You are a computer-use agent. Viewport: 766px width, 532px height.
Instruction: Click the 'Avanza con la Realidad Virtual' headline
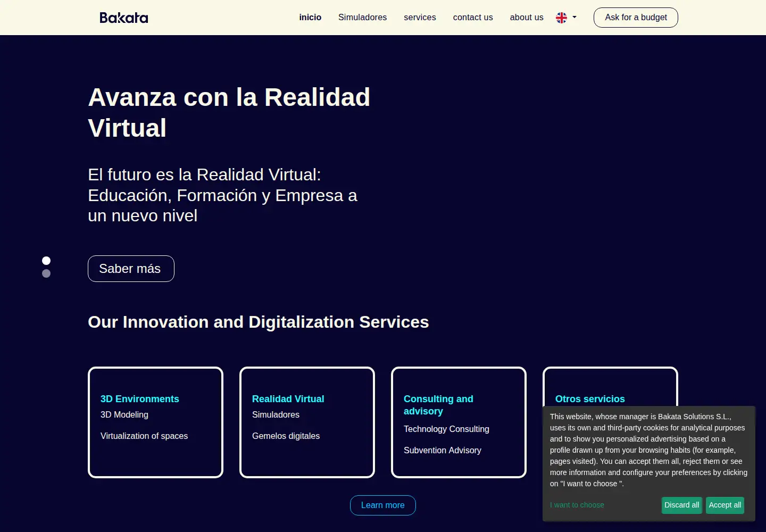click(x=229, y=113)
